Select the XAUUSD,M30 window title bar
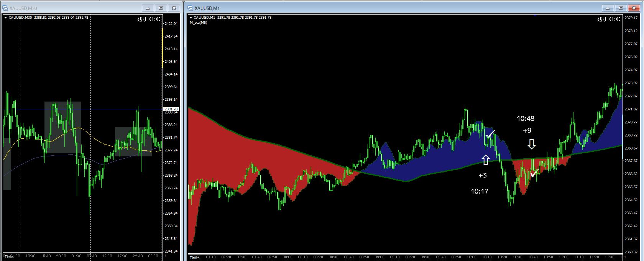 [x=91, y=8]
